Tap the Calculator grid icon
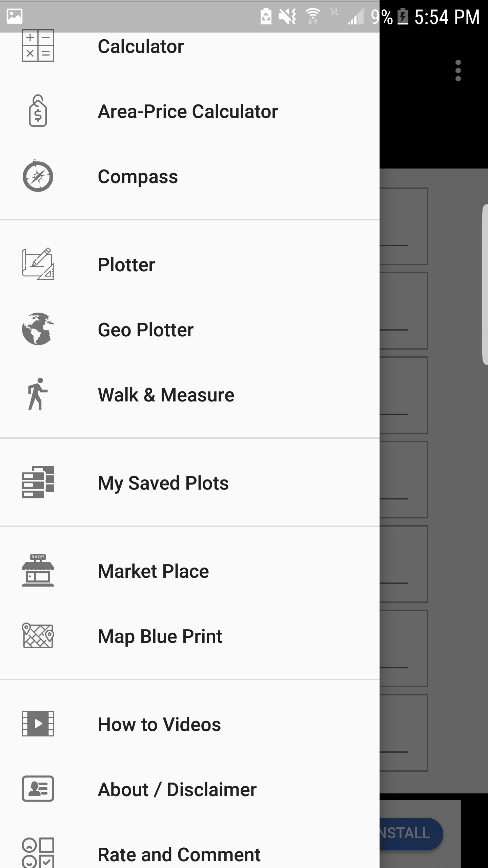This screenshot has width=488, height=868. 38,46
